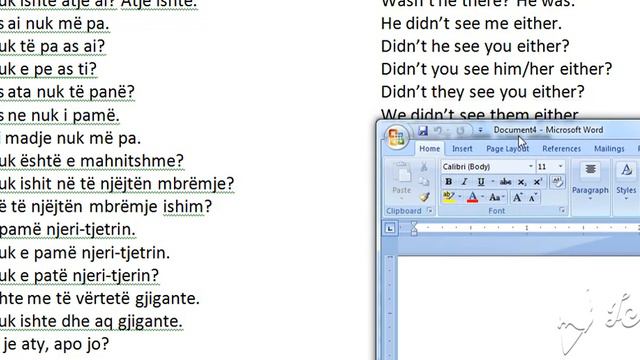
Task: Click text 'apo jo?'
Action: point(81,344)
